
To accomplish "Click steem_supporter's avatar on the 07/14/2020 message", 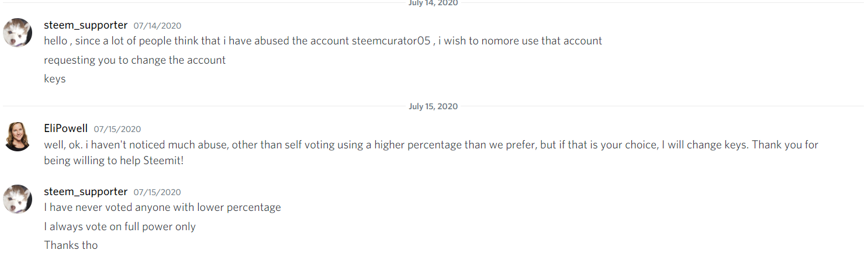I will click(x=18, y=32).
